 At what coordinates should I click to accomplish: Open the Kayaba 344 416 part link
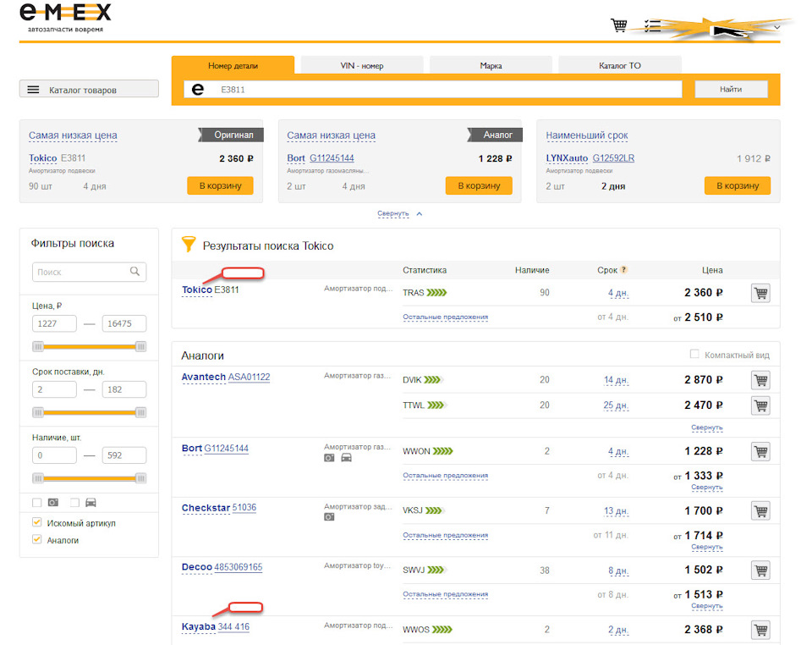233,627
